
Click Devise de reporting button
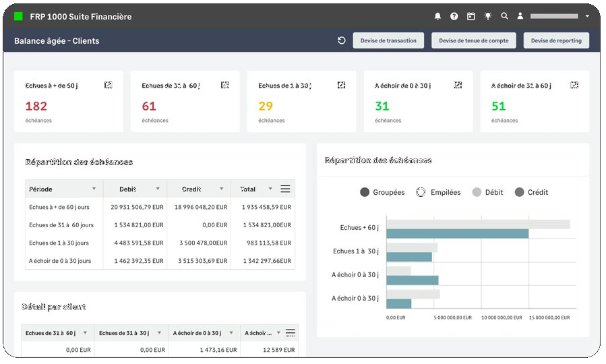coord(555,40)
